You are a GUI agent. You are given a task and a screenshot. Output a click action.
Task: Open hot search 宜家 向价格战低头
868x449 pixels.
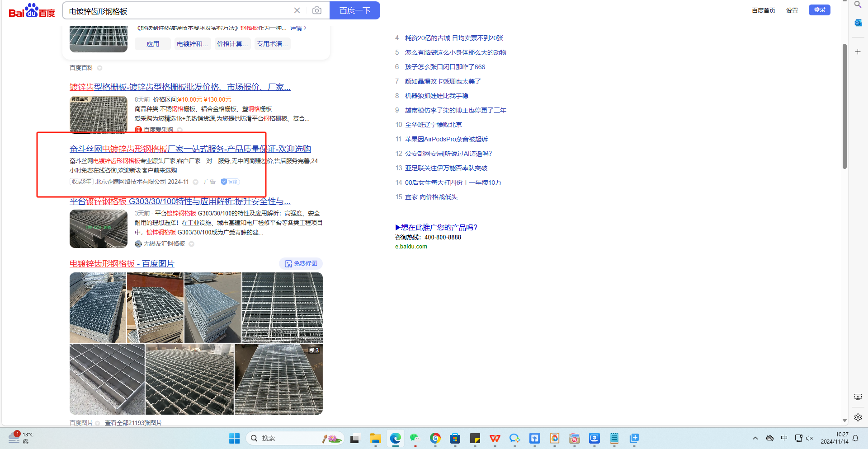tap(431, 197)
